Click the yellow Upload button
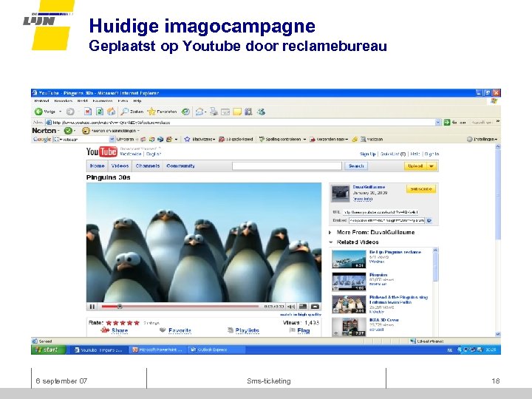Screen dimensions: 532x399 (x=415, y=166)
